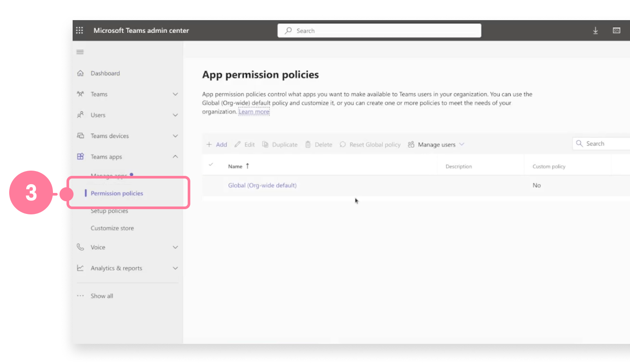This screenshot has height=364, width=630.
Task: Click the Dashboard home icon
Action: pos(80,73)
